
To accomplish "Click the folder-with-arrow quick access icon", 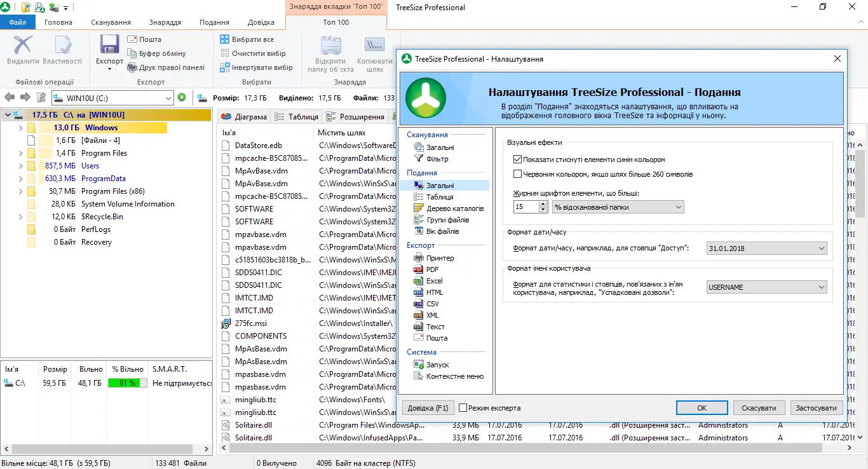I will (26, 8).
